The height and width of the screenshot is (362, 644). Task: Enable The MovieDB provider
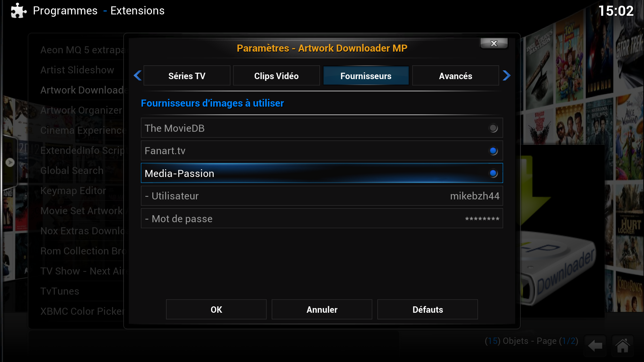[322, 128]
